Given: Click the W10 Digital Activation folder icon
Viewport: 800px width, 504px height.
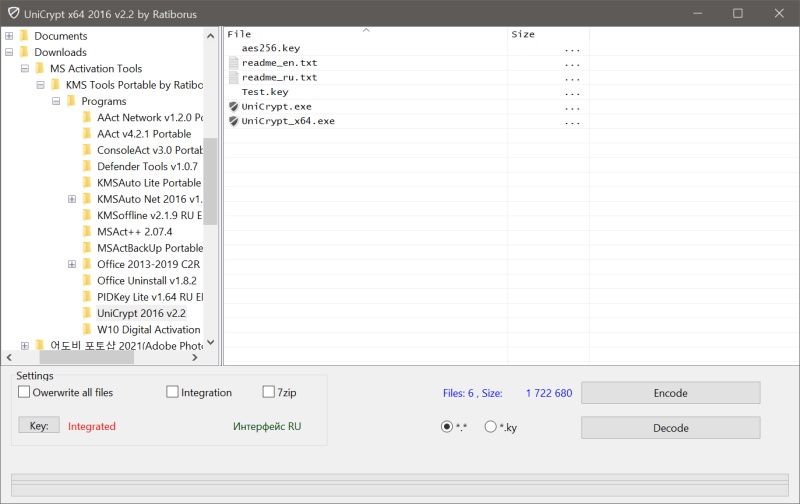Looking at the screenshot, I should pyautogui.click(x=87, y=330).
